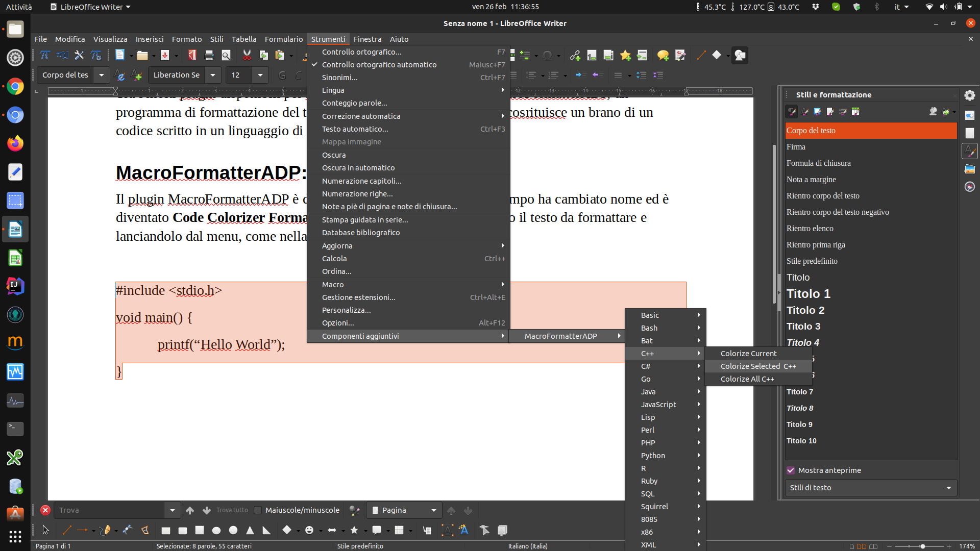Select Opzioni menu entry
The image size is (980, 551).
click(408, 323)
